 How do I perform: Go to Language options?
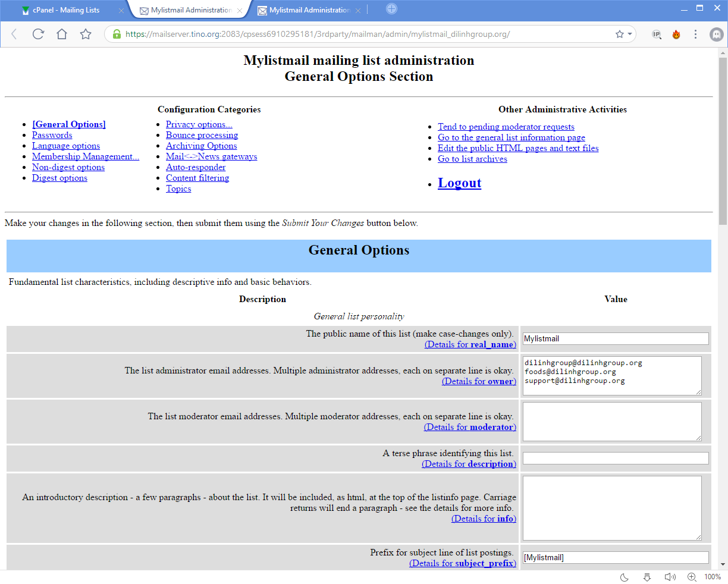click(66, 146)
